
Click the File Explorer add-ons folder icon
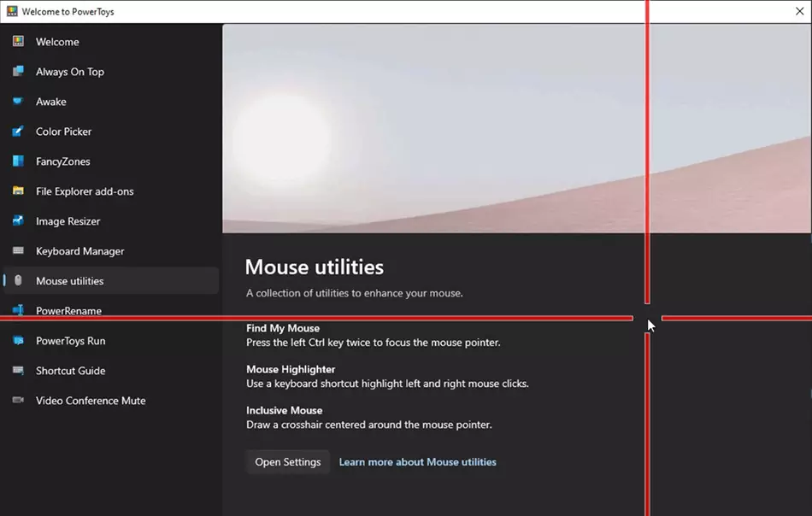coord(18,191)
